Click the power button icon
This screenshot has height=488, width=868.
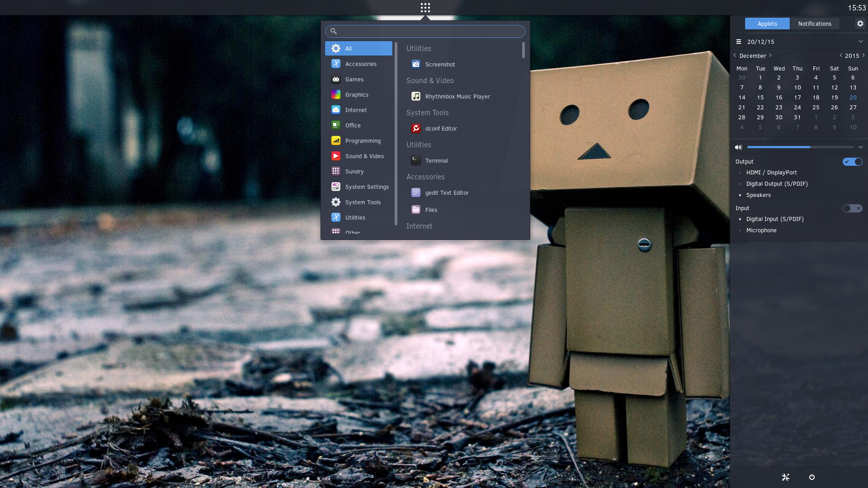pos(812,477)
